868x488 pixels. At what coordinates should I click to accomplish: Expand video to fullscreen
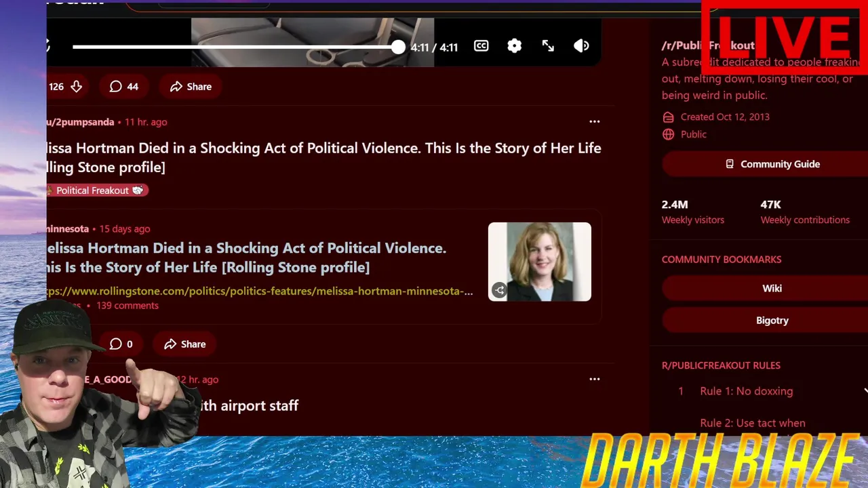[x=548, y=46]
